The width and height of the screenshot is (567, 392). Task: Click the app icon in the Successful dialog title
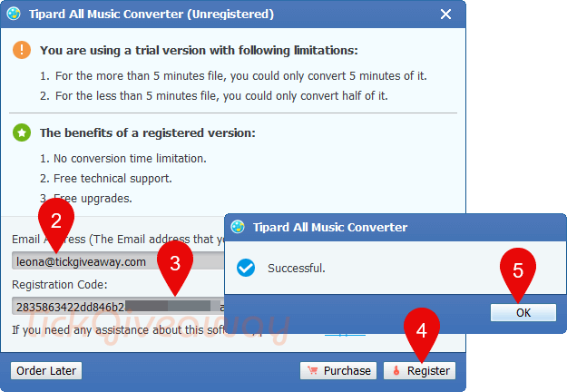[x=238, y=227]
